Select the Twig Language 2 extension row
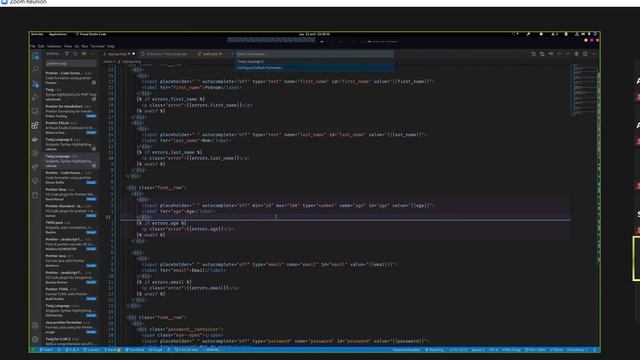The width and height of the screenshot is (640, 360). (71, 144)
